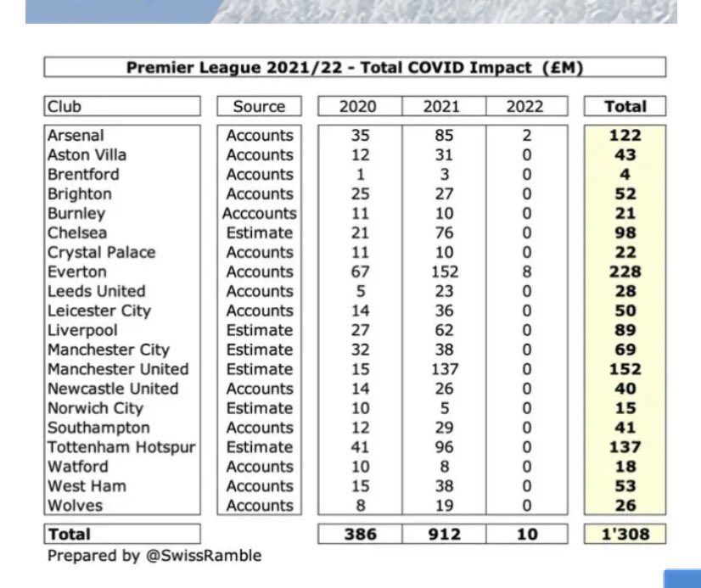Click the 2020 column header

point(358,107)
